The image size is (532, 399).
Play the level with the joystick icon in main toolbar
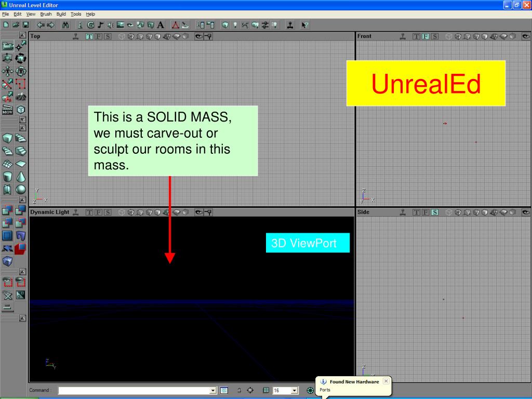click(x=290, y=25)
